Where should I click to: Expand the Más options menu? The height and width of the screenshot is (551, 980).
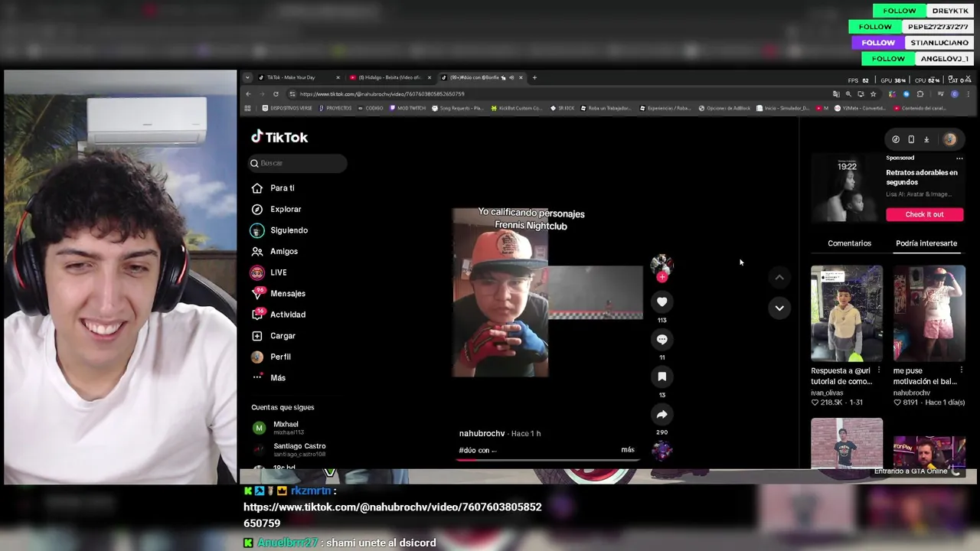[269, 378]
